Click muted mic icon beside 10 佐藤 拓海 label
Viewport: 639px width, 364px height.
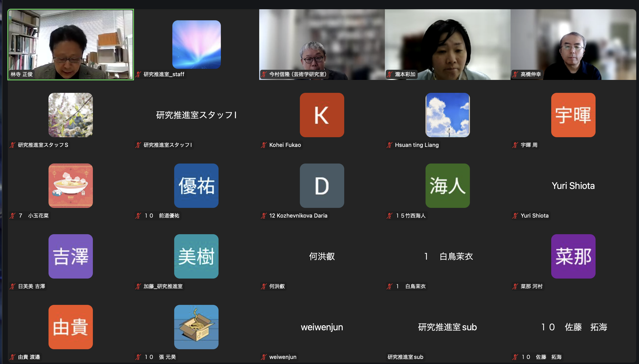pos(515,357)
